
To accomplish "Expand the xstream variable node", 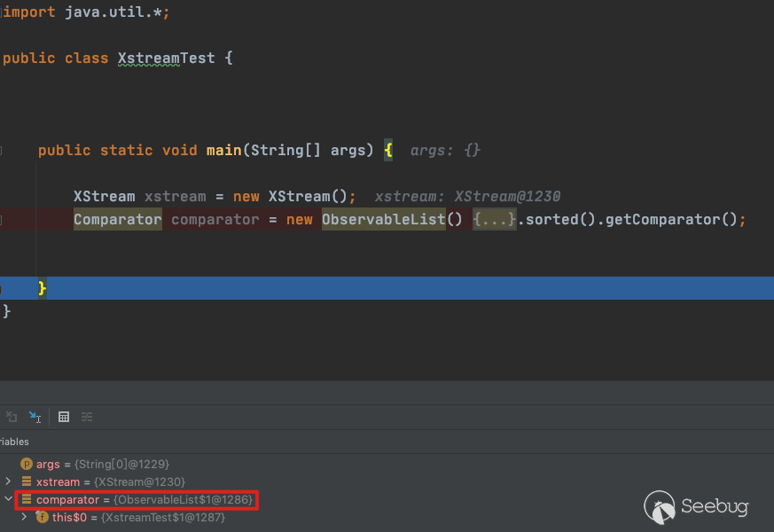I will pos(8,481).
